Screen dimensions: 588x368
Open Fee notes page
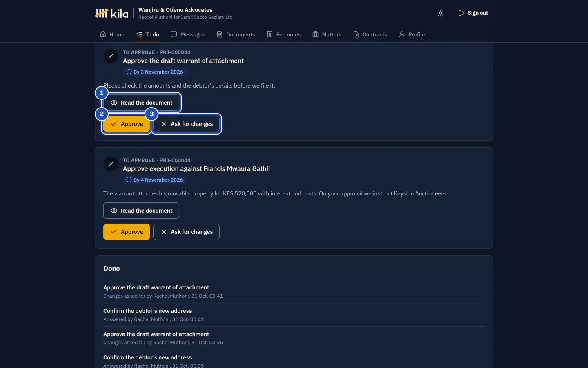click(284, 34)
